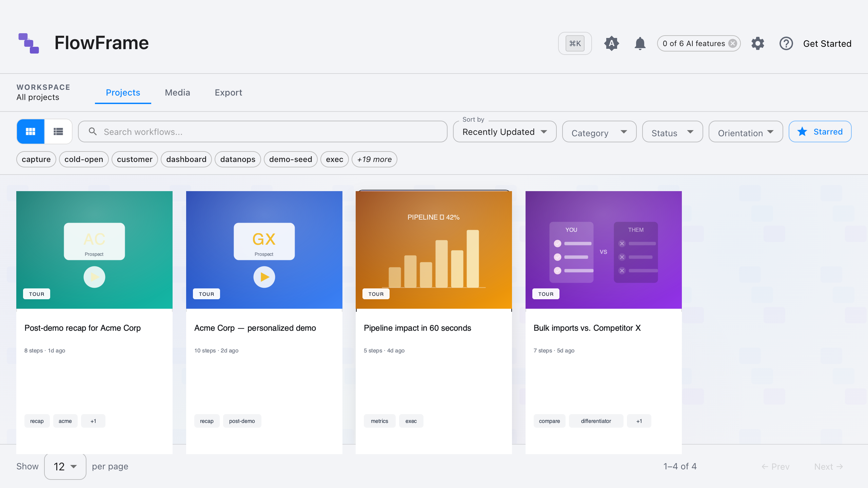
Task: Filter by the customer tag
Action: click(135, 159)
